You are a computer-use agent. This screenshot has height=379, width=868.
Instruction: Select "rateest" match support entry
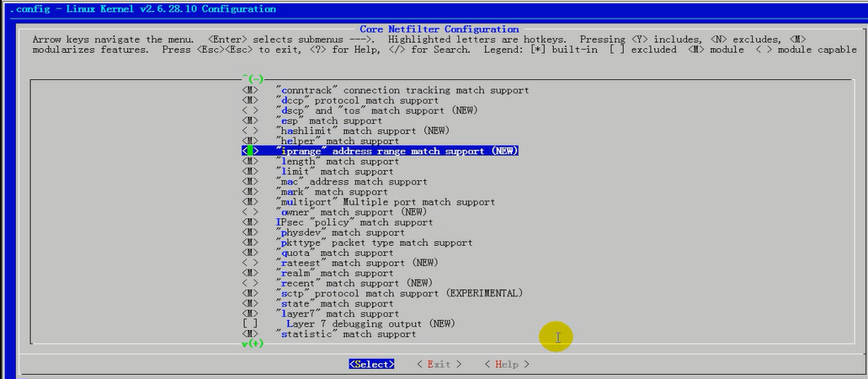(357, 263)
